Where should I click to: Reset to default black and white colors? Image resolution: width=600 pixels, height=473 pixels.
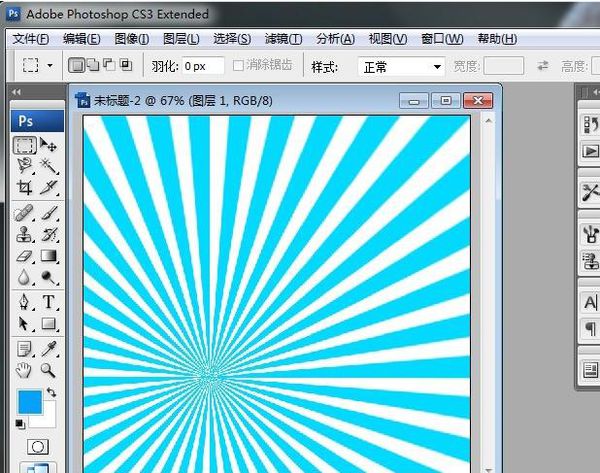[21, 424]
